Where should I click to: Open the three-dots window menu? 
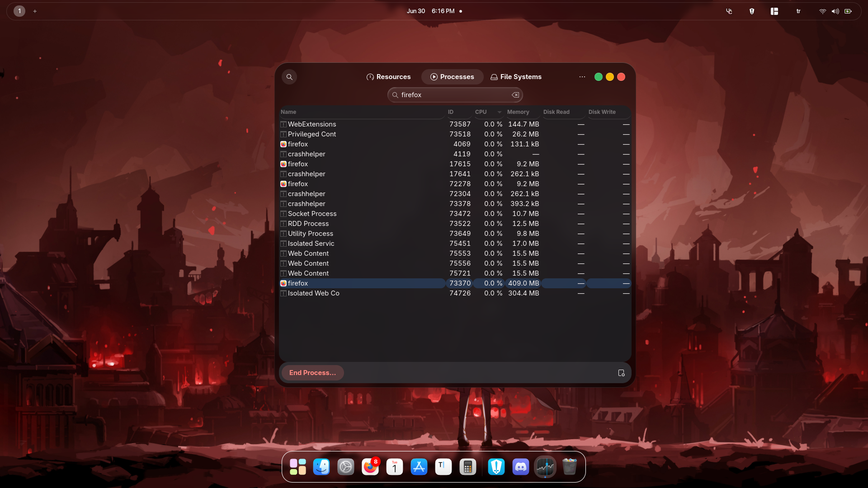coord(582,77)
